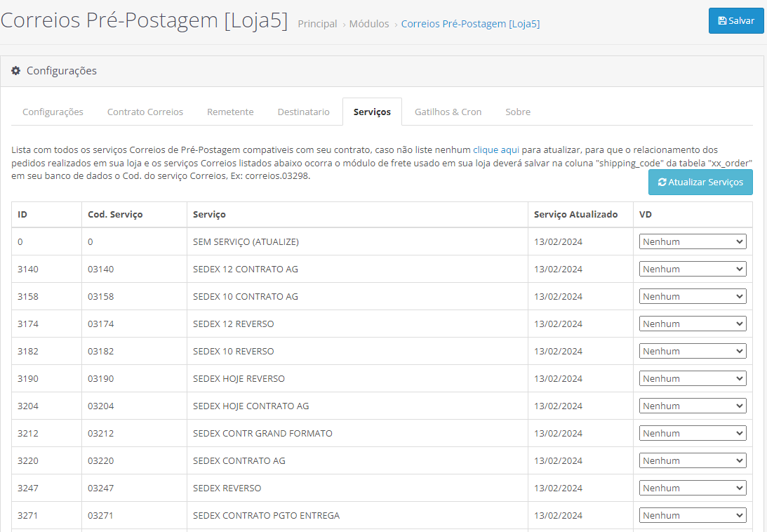Click the Atualizar Serviços button
Viewport: 767px width, 532px height.
700,182
